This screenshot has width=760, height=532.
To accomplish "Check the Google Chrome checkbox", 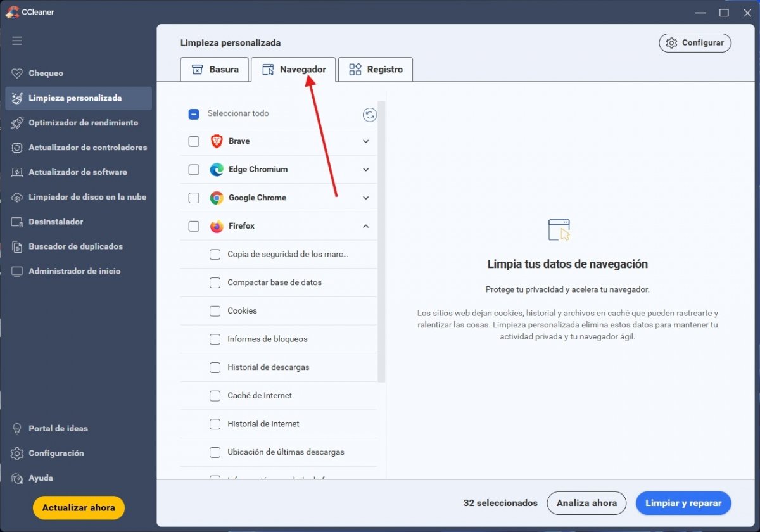I will tap(194, 198).
